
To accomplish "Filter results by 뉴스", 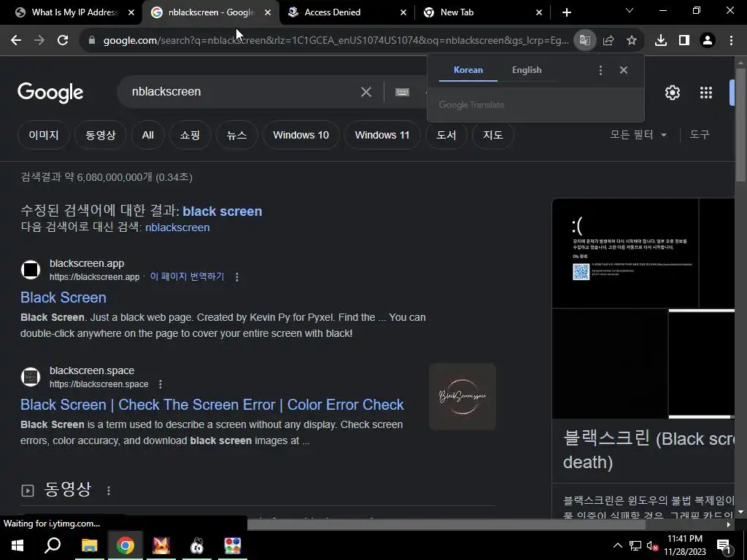I will click(x=237, y=135).
